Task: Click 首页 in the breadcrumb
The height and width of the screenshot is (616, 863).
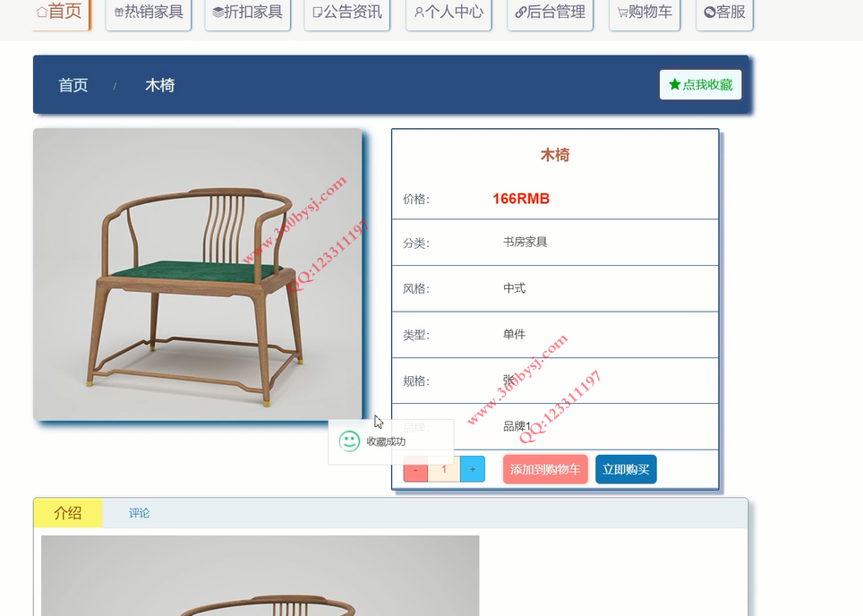Action: coord(73,85)
